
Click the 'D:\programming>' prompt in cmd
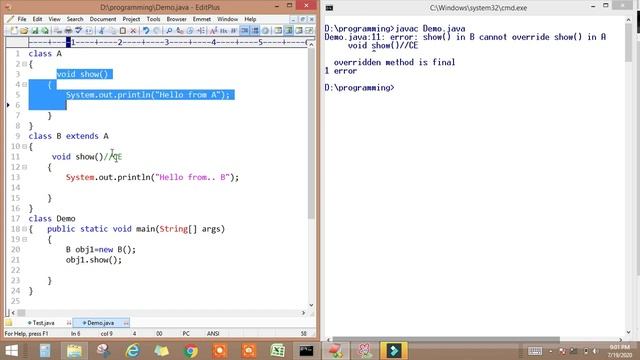point(359,88)
